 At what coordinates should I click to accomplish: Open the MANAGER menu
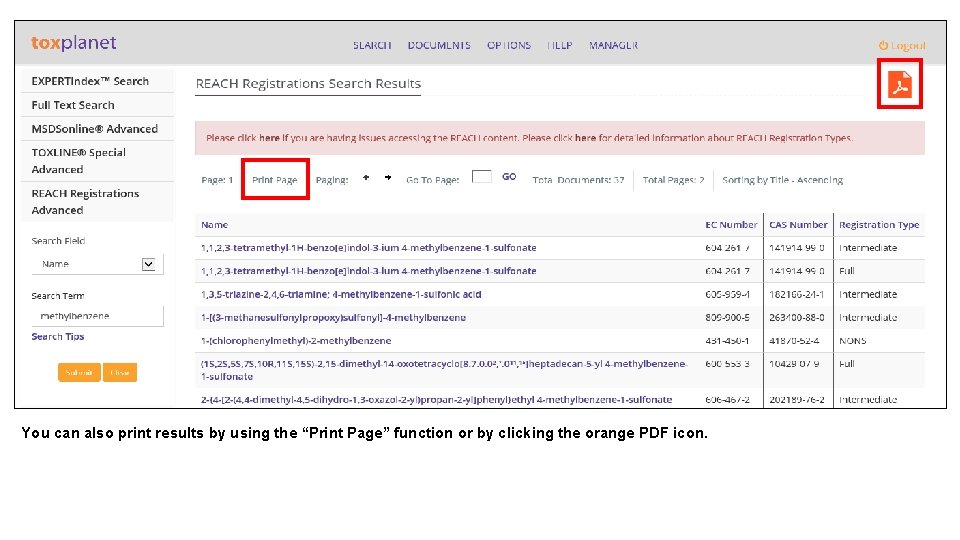pos(613,45)
